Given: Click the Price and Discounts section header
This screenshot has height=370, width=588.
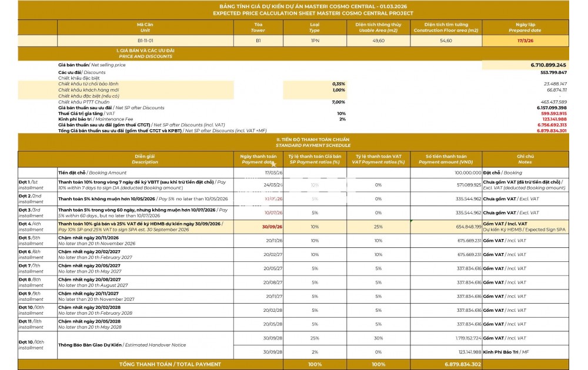Looking at the screenshot, I should coord(145,53).
